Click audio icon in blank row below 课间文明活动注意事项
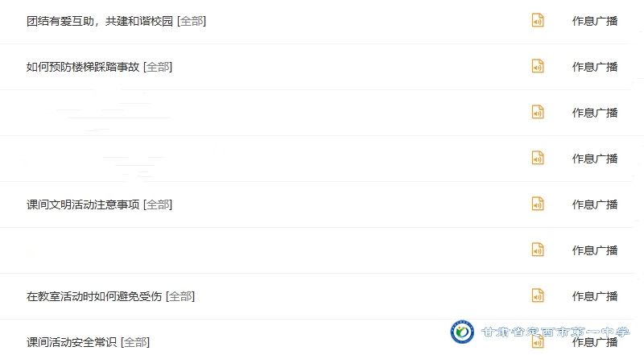The height and width of the screenshot is (355, 644). tap(538, 250)
